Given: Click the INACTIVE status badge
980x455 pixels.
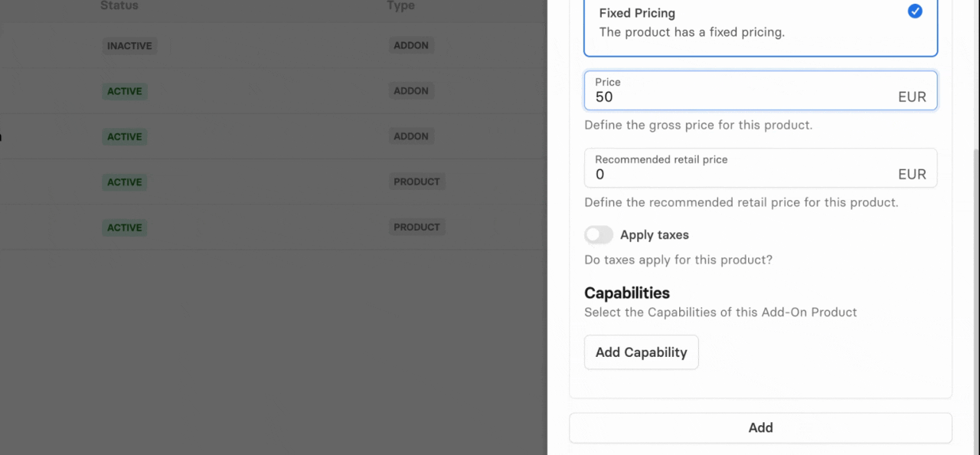Looking at the screenshot, I should click(x=129, y=46).
